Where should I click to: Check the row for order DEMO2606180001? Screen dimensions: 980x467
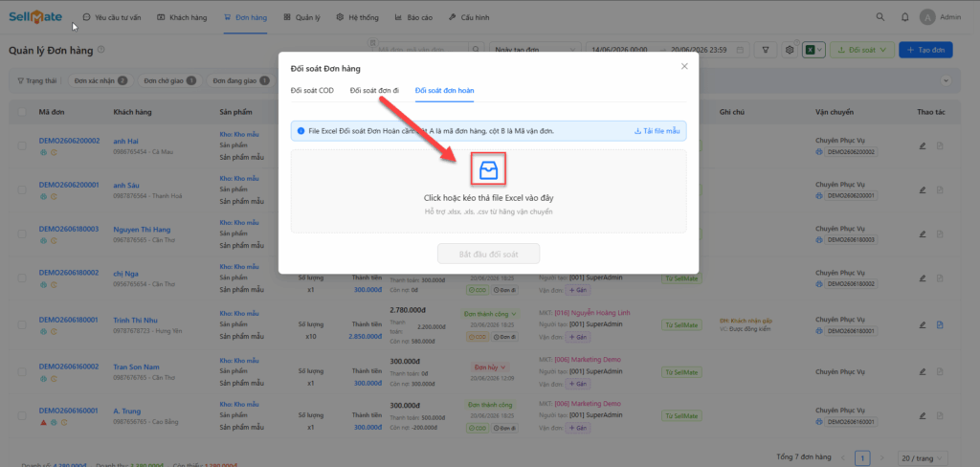click(x=22, y=324)
